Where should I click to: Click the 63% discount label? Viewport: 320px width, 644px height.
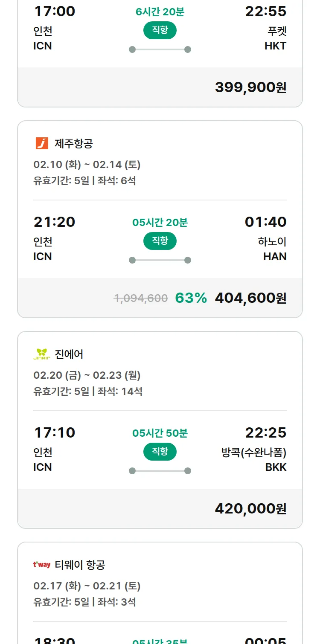(x=191, y=298)
